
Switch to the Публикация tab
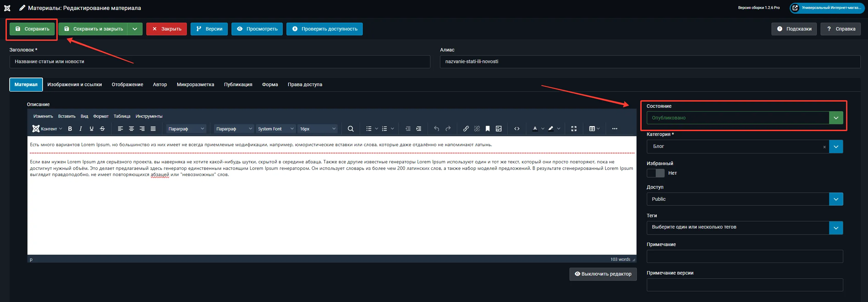[238, 84]
